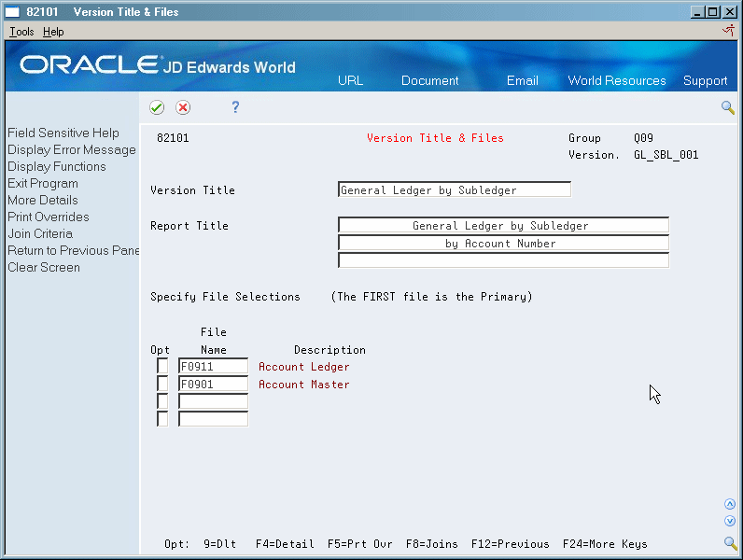Click the empty third Report Title field
This screenshot has width=743, height=560.
(503, 260)
